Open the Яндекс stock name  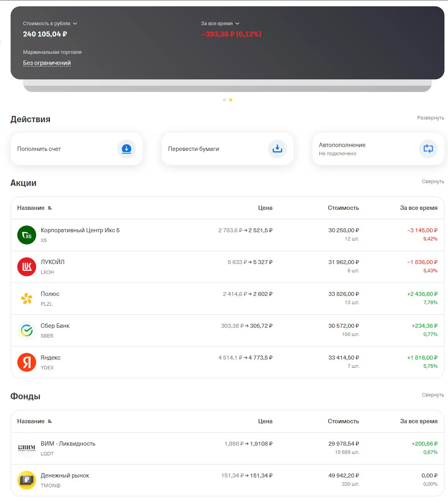click(x=51, y=358)
